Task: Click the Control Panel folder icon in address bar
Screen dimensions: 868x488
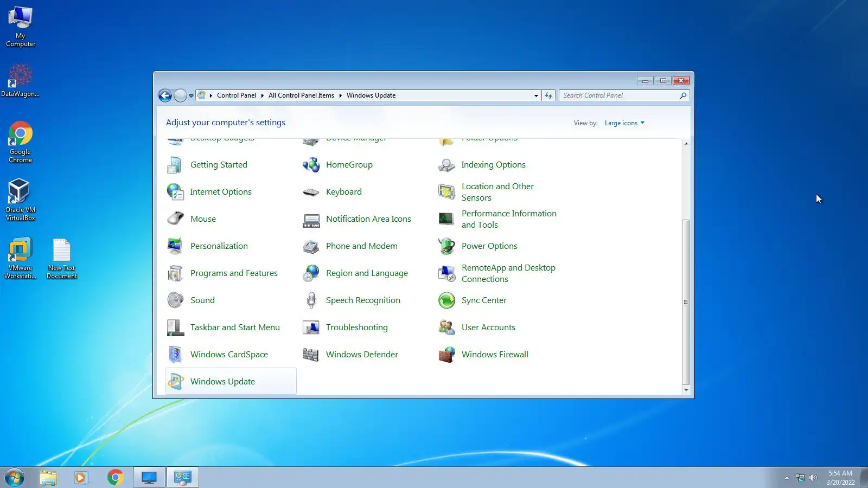Action: tap(202, 95)
